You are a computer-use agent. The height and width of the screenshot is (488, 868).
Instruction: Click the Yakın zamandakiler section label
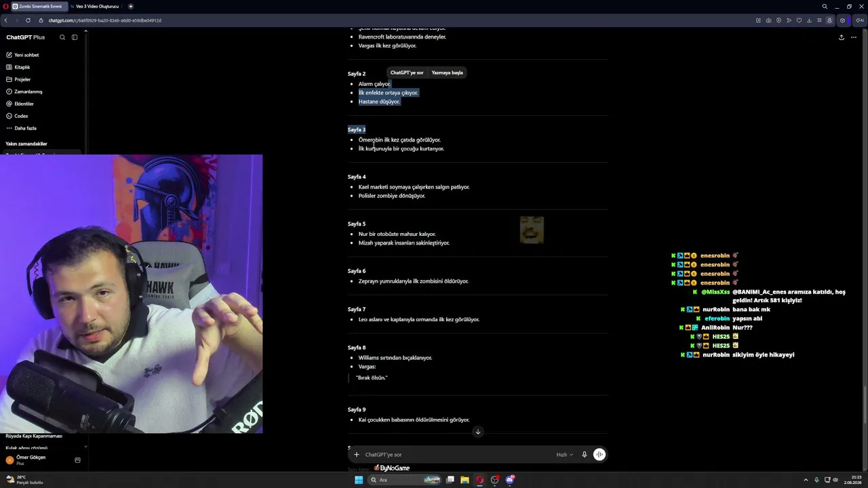click(x=26, y=144)
